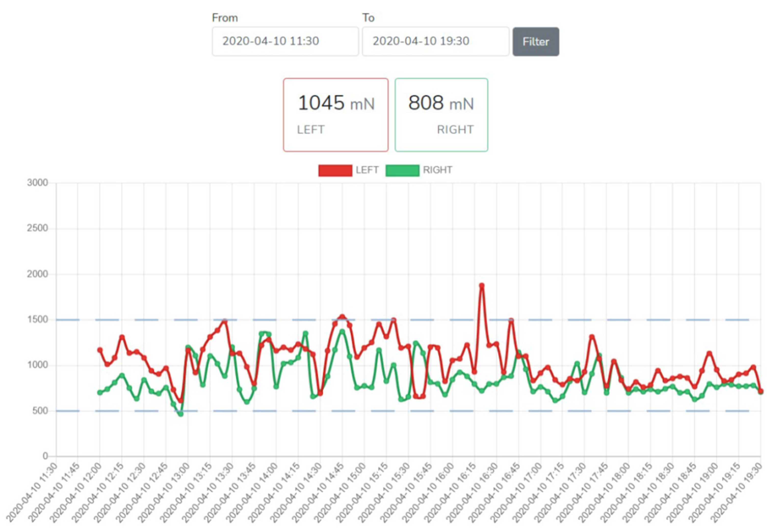
Task: Click the 1500 y-axis threshold label
Action: tap(37, 319)
